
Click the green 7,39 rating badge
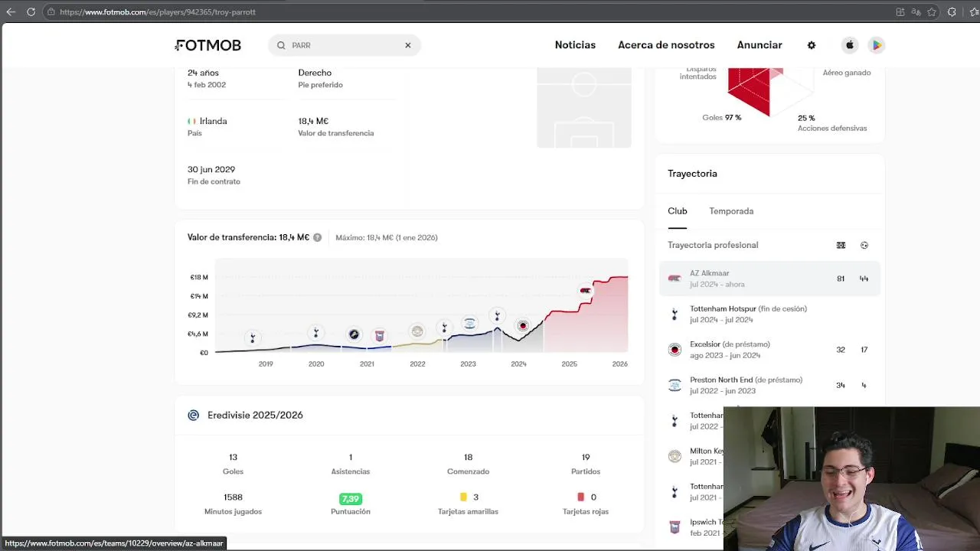[x=351, y=498]
